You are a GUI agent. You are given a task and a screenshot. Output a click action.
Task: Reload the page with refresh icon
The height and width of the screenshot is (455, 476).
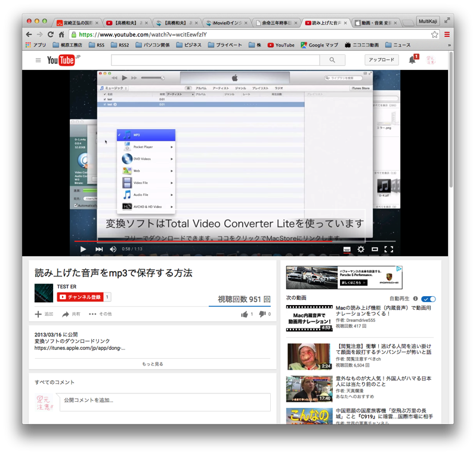click(x=51, y=35)
